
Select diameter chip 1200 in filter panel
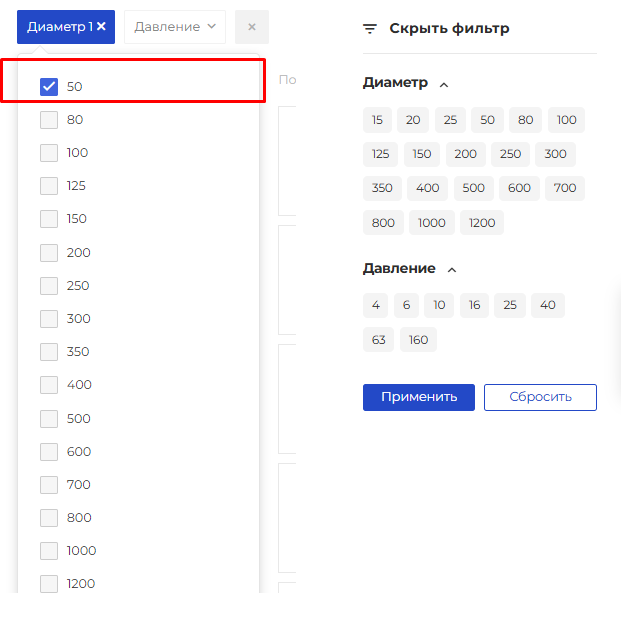[482, 223]
